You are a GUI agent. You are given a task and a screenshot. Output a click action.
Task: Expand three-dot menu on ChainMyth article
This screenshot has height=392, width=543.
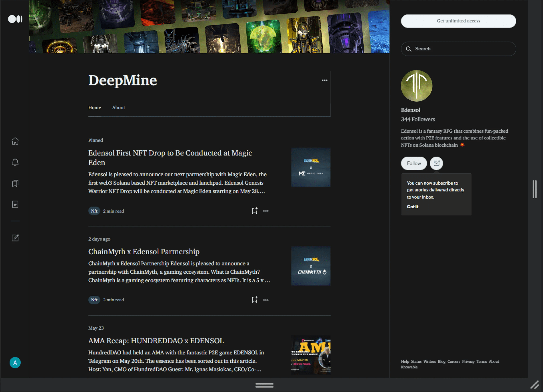click(x=266, y=300)
